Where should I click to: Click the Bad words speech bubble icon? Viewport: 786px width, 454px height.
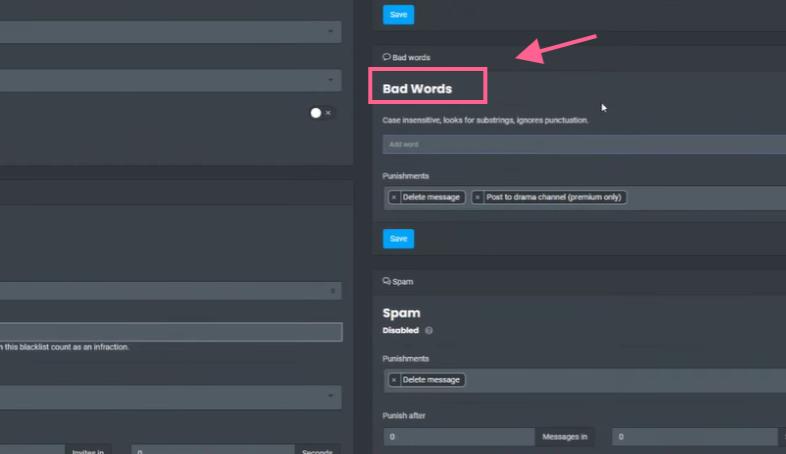pos(386,57)
